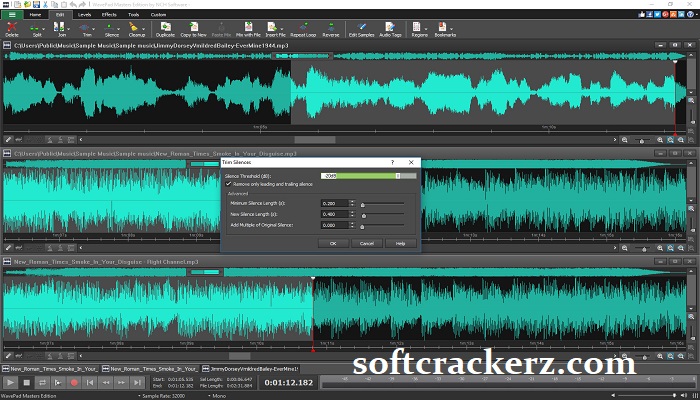Image resolution: width=700 pixels, height=400 pixels.
Task: Click the Minimum Silence Length input field
Action: coord(334,203)
